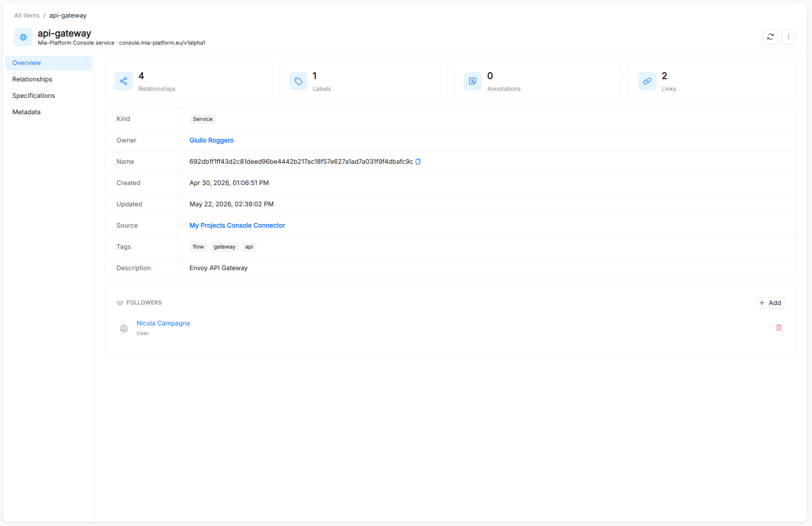Click the Owner row label

pyautogui.click(x=126, y=140)
